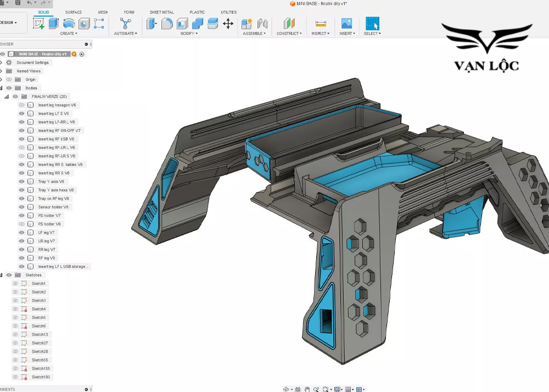
Task: Open the UTILITIES tab
Action: [228, 12]
